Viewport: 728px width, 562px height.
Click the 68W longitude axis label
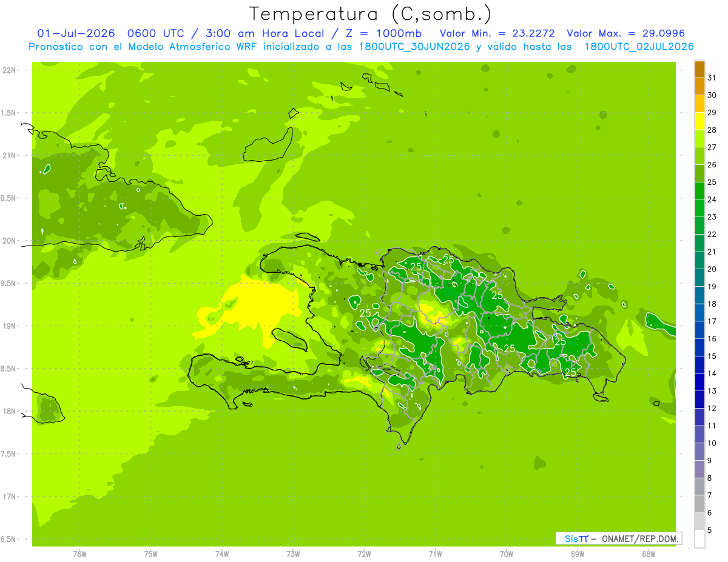[649, 554]
